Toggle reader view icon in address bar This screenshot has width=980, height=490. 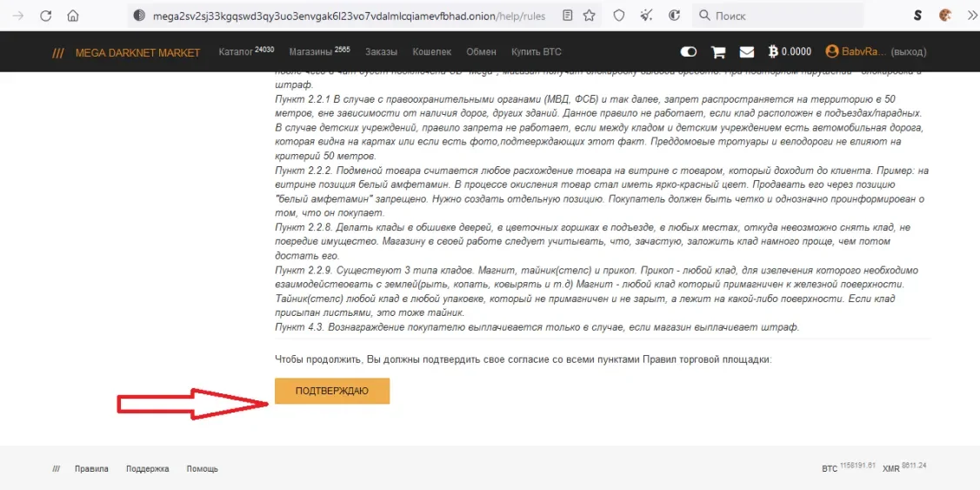coord(568,16)
